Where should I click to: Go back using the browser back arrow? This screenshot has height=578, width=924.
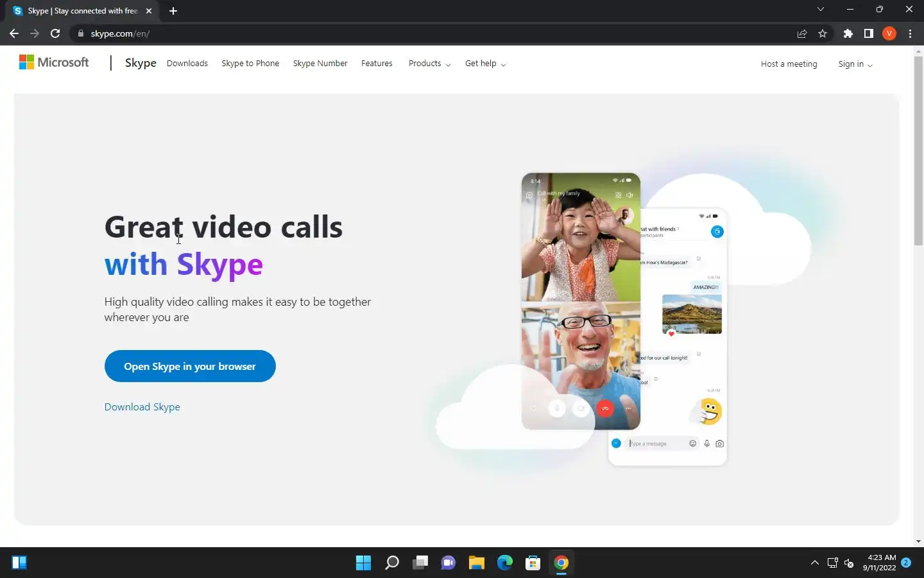(x=14, y=33)
